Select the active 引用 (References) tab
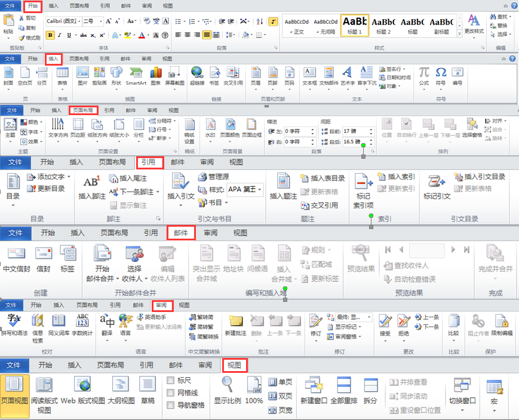Screen dimensions: 519x420 (150, 162)
